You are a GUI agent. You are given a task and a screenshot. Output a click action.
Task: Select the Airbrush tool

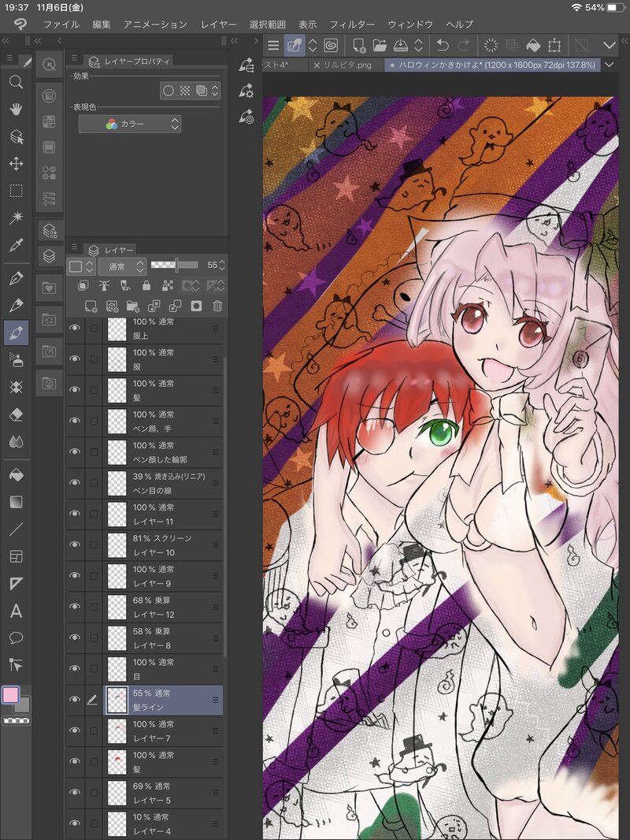pos(16,360)
